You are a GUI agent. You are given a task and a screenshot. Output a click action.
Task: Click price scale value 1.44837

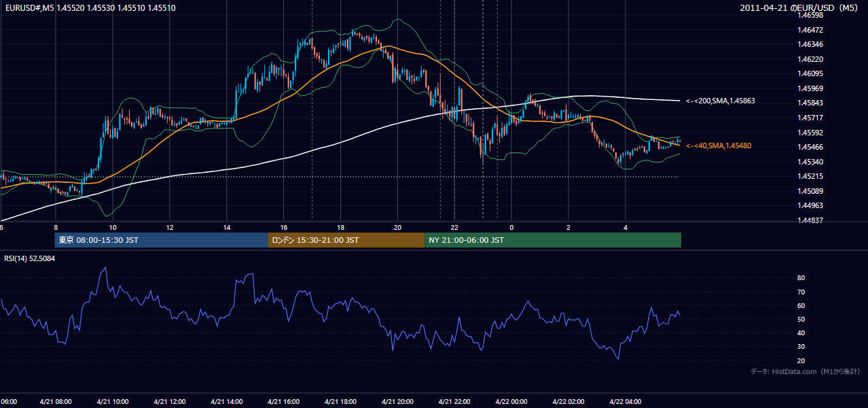(x=811, y=220)
